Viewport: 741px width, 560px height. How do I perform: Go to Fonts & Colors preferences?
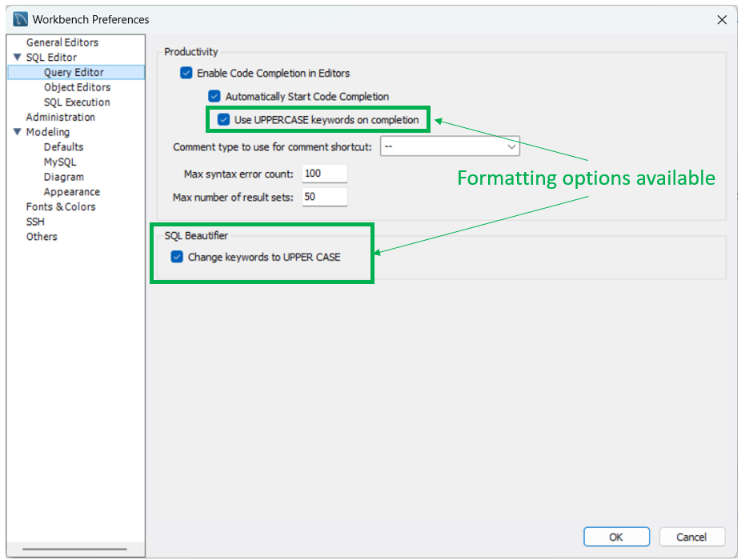[61, 206]
